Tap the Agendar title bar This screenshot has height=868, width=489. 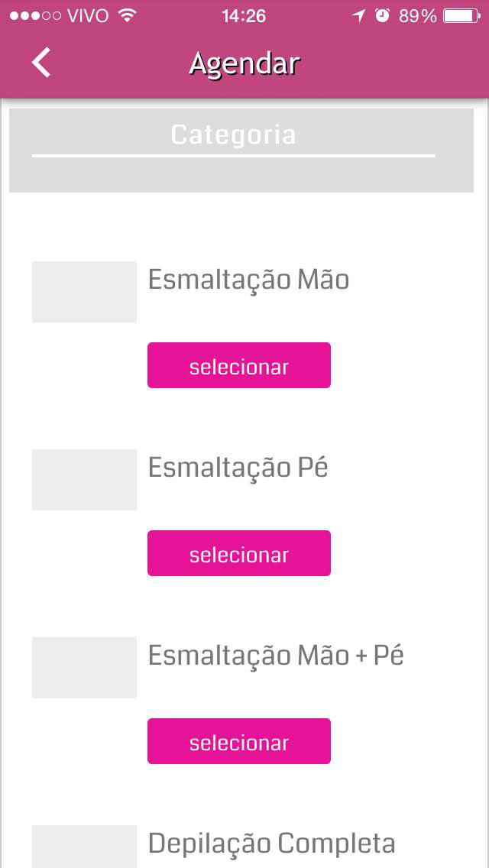point(244,63)
